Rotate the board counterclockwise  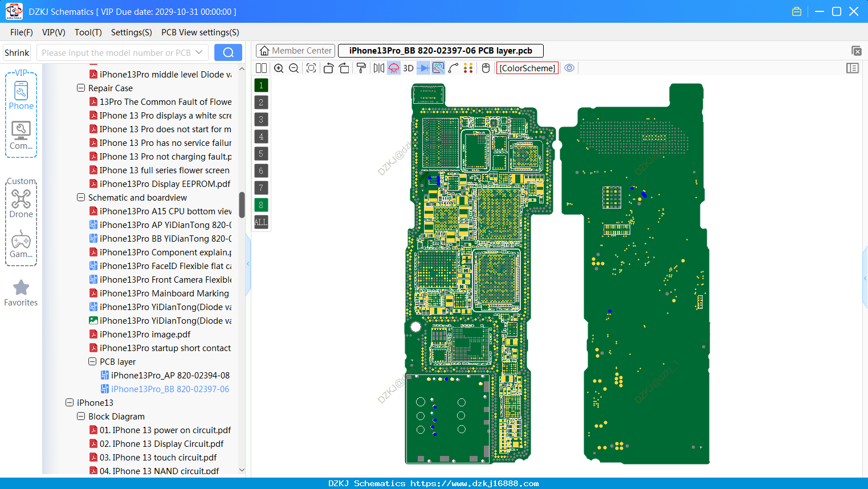tap(328, 68)
